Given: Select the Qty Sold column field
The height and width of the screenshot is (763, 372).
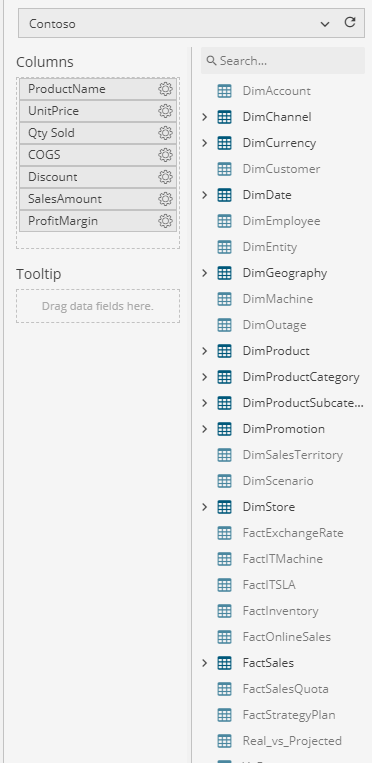Looking at the screenshot, I should pos(98,133).
